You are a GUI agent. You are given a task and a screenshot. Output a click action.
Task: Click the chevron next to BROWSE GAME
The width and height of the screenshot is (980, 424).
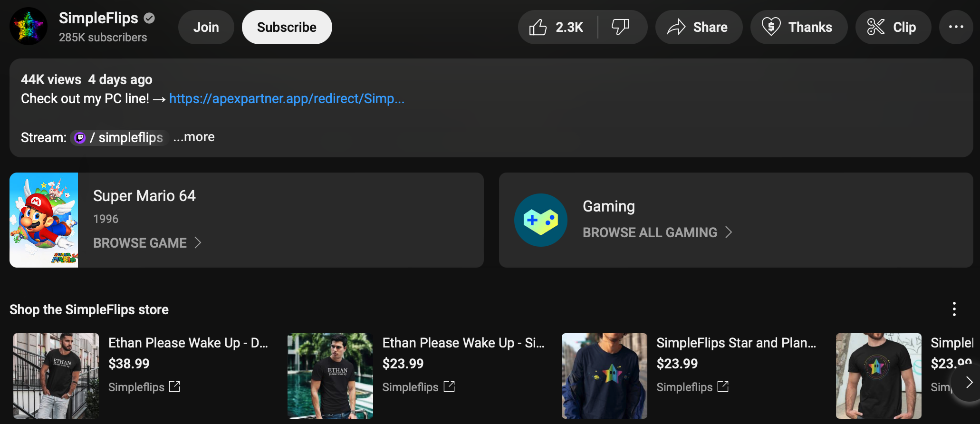(198, 243)
